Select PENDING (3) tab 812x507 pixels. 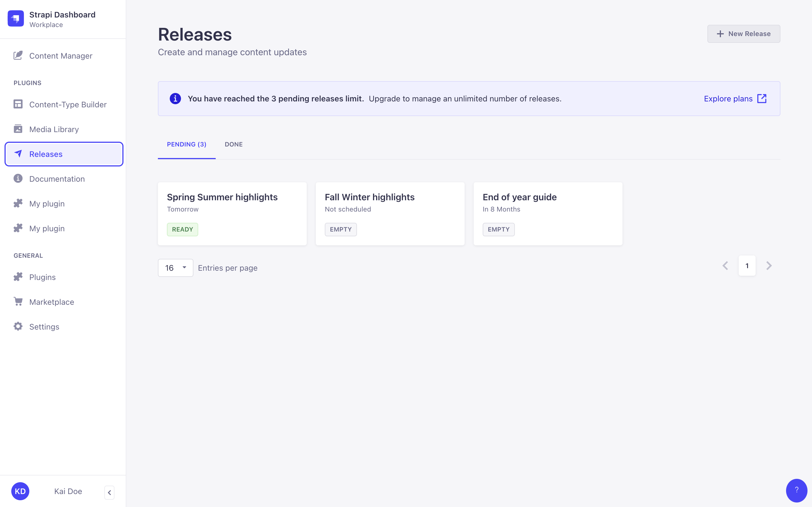pyautogui.click(x=186, y=144)
